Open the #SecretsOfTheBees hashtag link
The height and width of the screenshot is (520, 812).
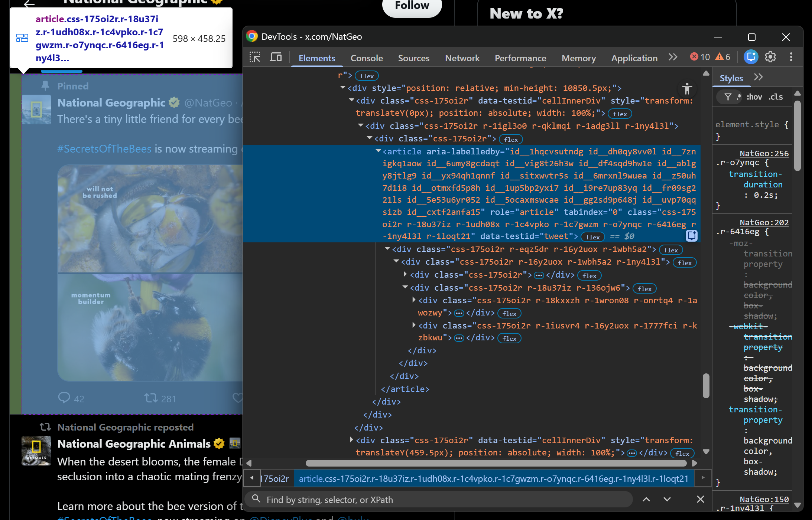pos(104,149)
